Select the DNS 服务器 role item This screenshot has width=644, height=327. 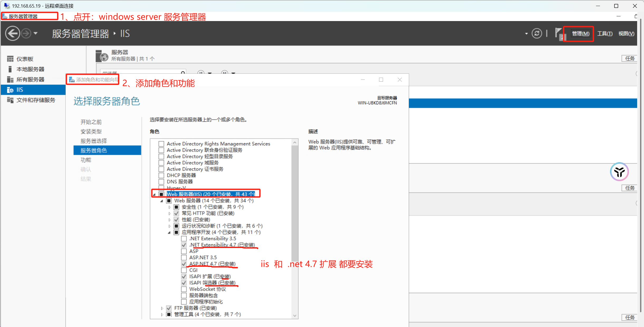180,182
